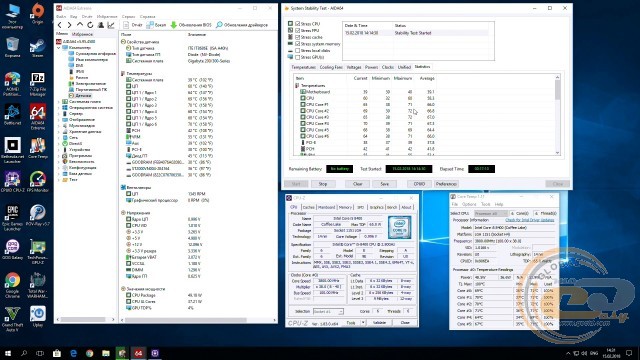Toggle the Stress cache checkbox
This screenshot has width=640, height=360.
pyautogui.click(x=298, y=37)
